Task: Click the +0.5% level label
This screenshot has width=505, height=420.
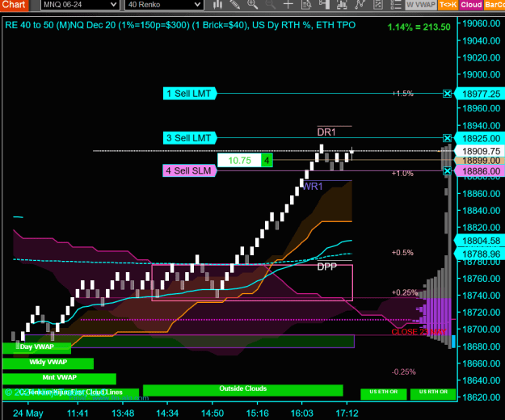Action: point(402,253)
